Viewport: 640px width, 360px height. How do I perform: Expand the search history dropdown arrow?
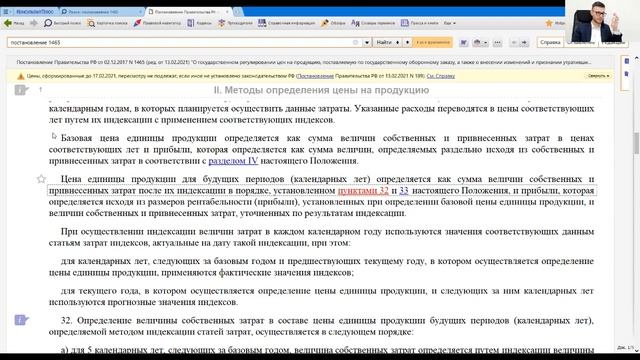pos(367,42)
